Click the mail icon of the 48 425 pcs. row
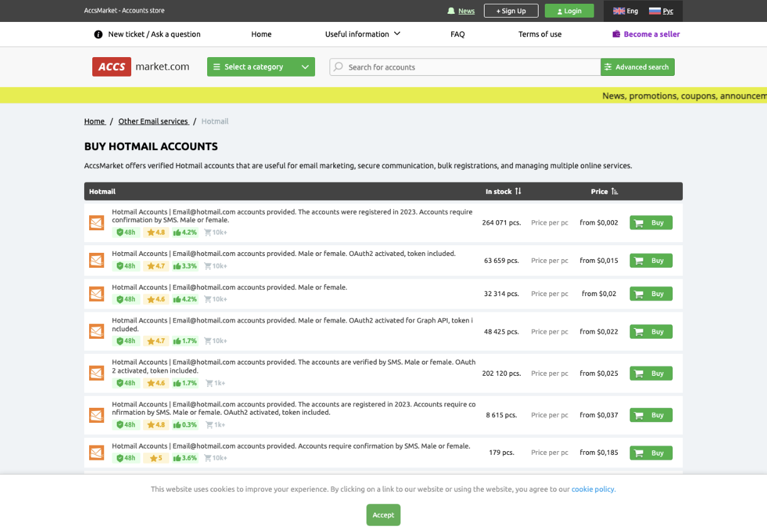The image size is (767, 532). [x=97, y=331]
